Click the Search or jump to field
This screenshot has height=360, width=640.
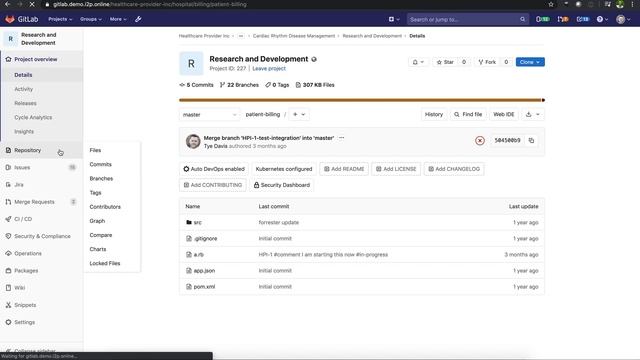[468, 19]
